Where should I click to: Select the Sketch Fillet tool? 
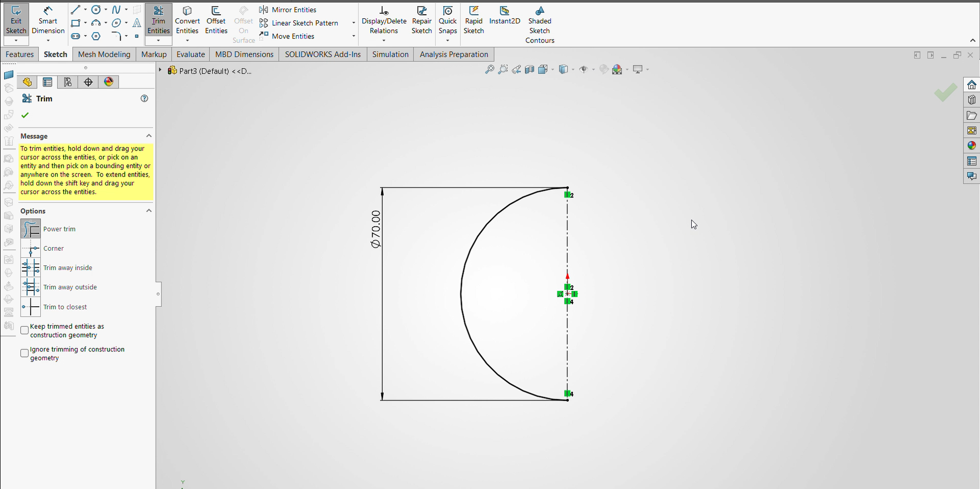click(x=116, y=36)
